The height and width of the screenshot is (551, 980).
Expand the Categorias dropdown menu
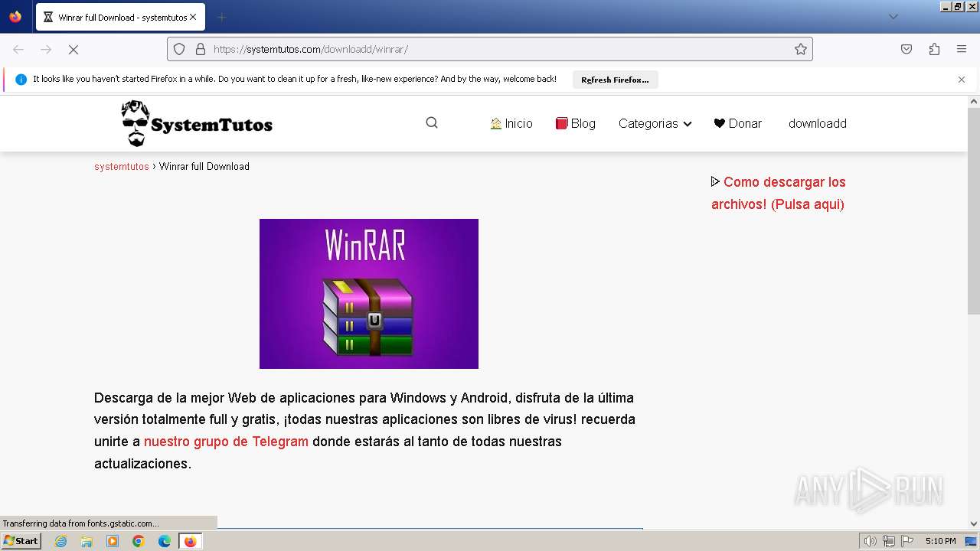tap(655, 123)
